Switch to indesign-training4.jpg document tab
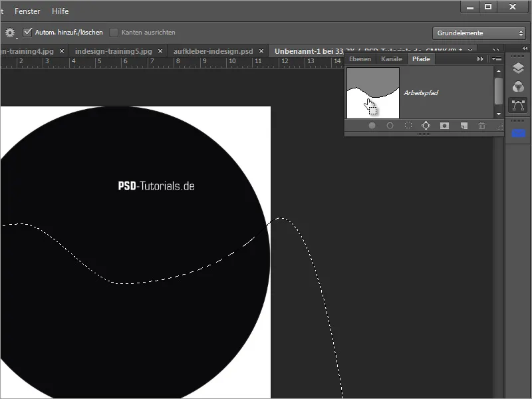 28,51
